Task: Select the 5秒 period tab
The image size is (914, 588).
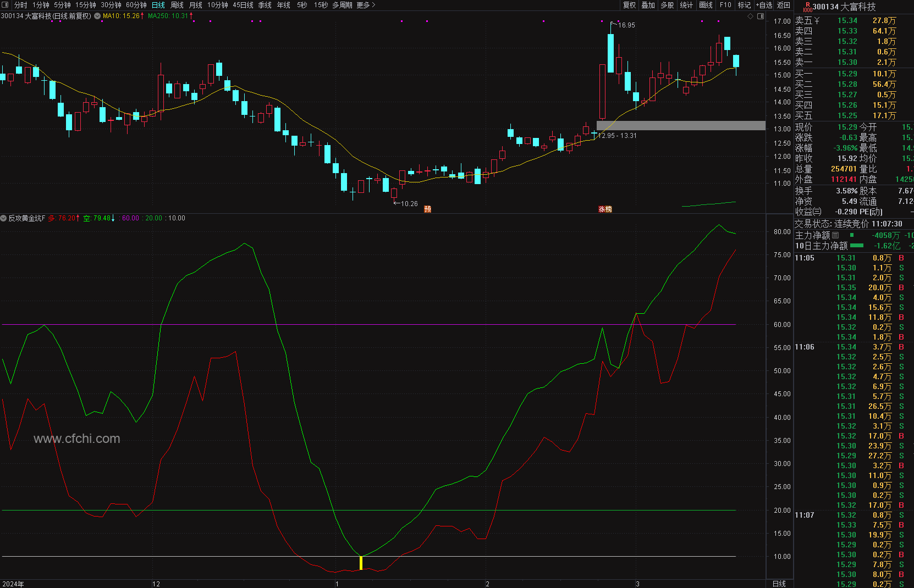Action: coord(302,5)
